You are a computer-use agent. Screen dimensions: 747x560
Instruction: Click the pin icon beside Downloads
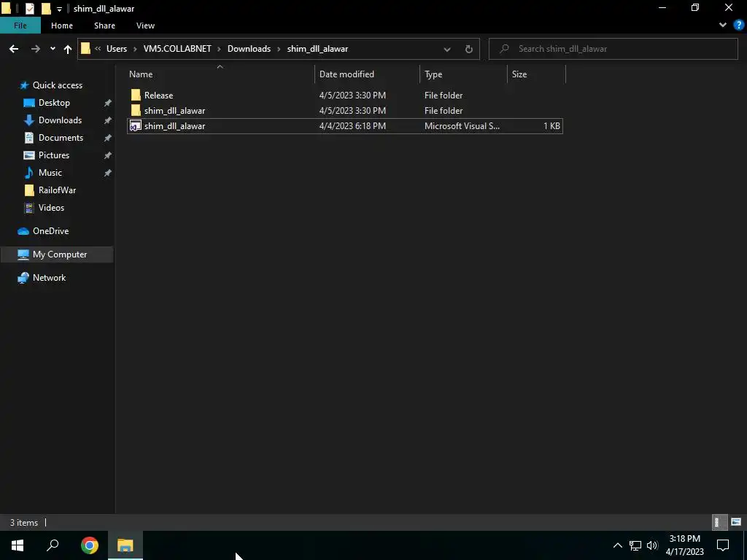pyautogui.click(x=108, y=120)
